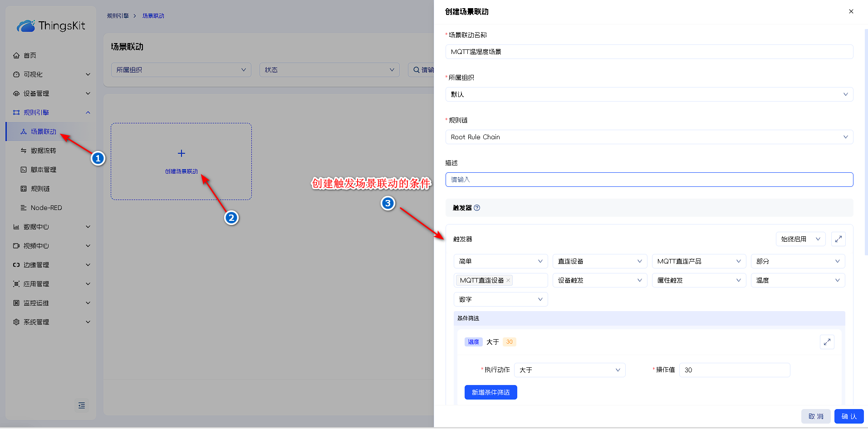This screenshot has height=429, width=868.
Task: Expand the 设备管理 sidebar section
Action: pos(51,93)
